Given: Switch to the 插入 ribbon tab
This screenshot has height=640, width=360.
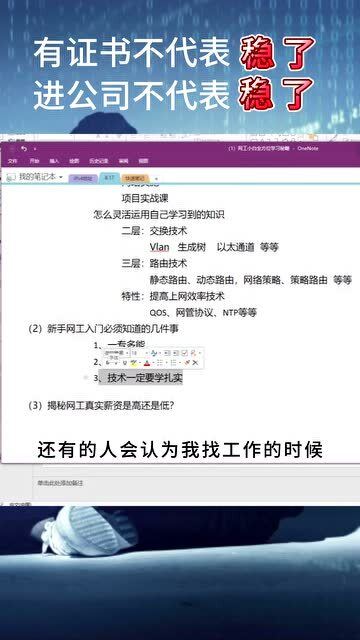Looking at the screenshot, I should pyautogui.click(x=54, y=161).
